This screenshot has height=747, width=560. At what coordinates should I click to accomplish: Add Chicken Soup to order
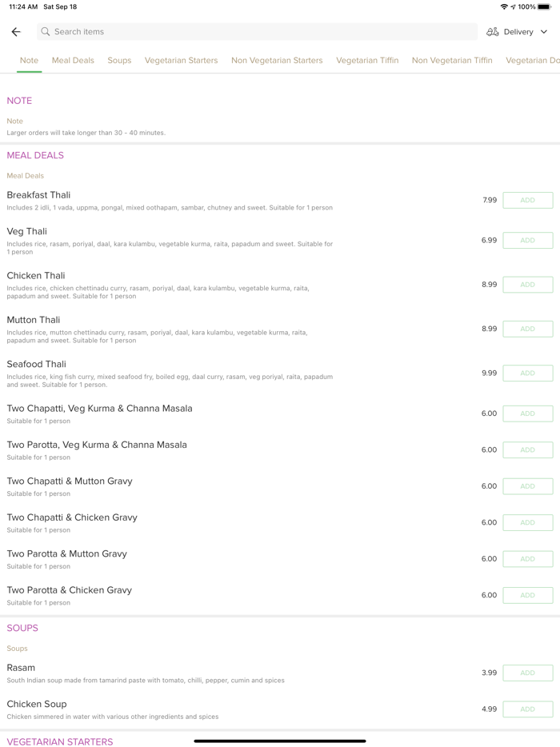coord(527,709)
